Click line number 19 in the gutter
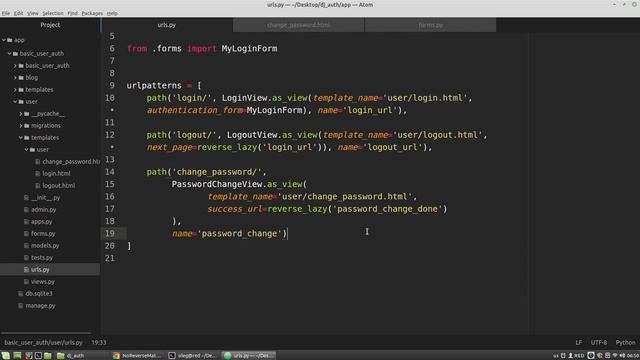 tap(110, 233)
